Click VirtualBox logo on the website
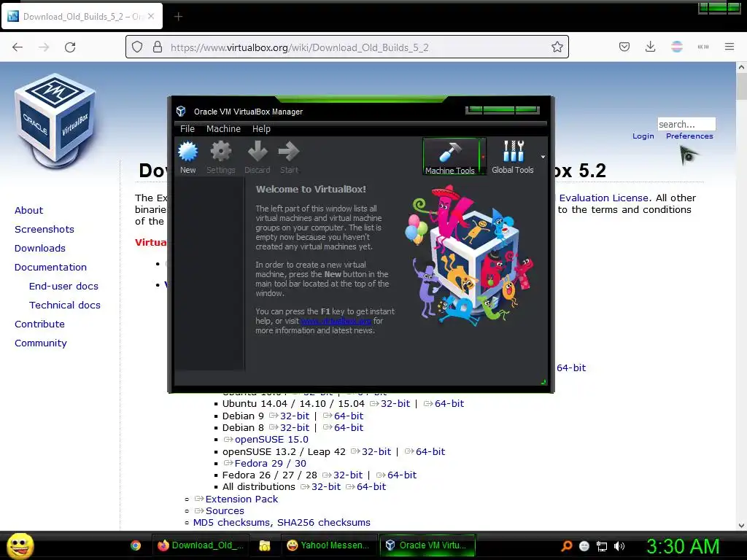This screenshot has width=747, height=560. pos(55,121)
